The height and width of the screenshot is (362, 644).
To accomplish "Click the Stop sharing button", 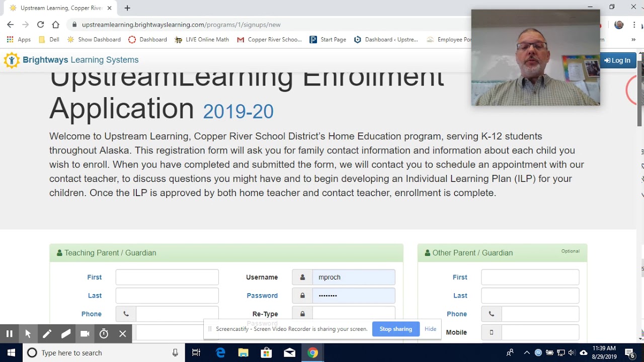I will click(396, 329).
